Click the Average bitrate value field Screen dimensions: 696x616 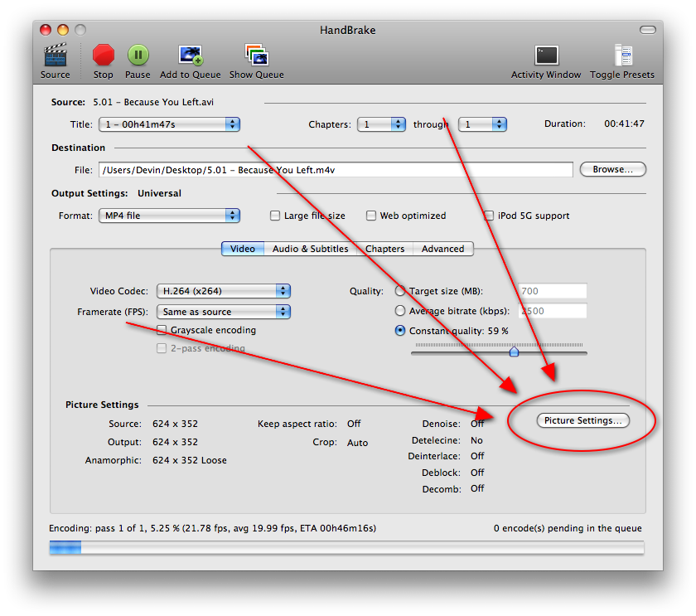(552, 311)
